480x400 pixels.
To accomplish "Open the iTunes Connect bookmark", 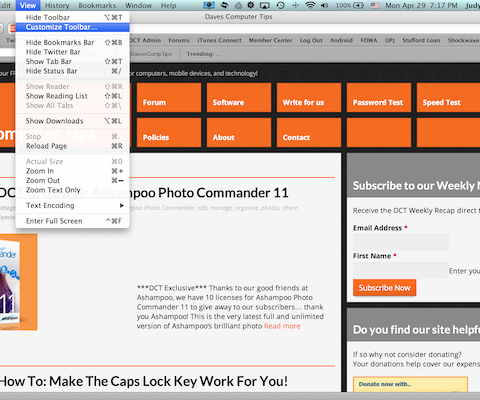I will (x=219, y=40).
